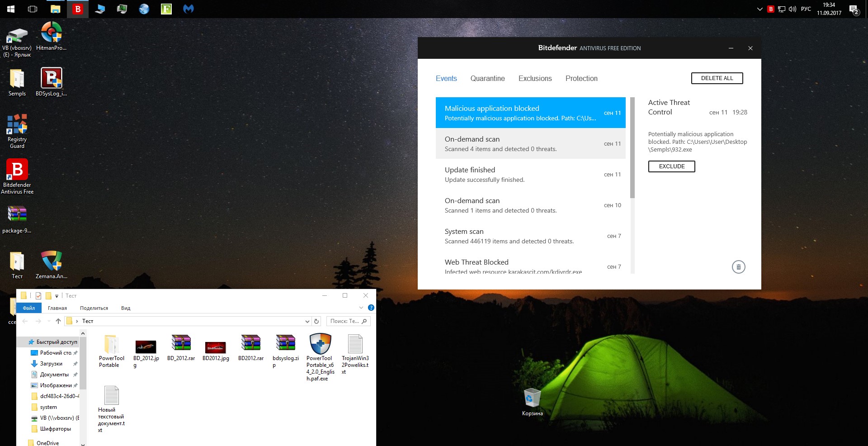Open the volume control in the tray
The image size is (868, 446).
pyautogui.click(x=793, y=9)
